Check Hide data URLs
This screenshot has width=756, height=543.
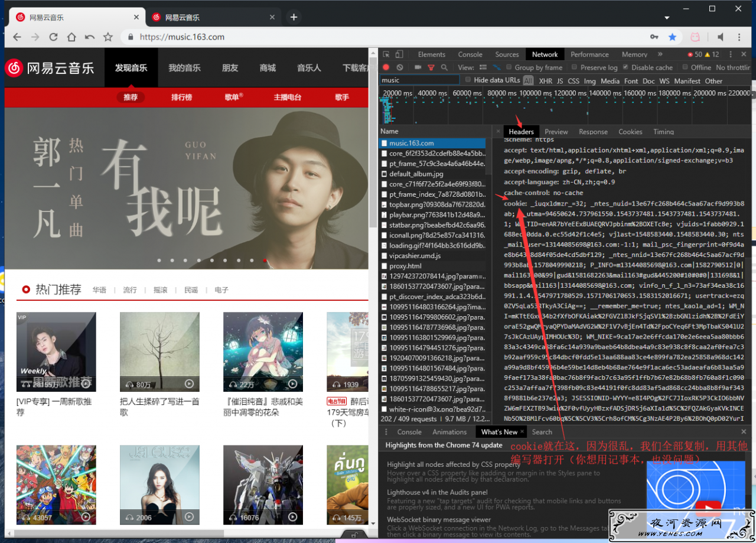coord(468,80)
